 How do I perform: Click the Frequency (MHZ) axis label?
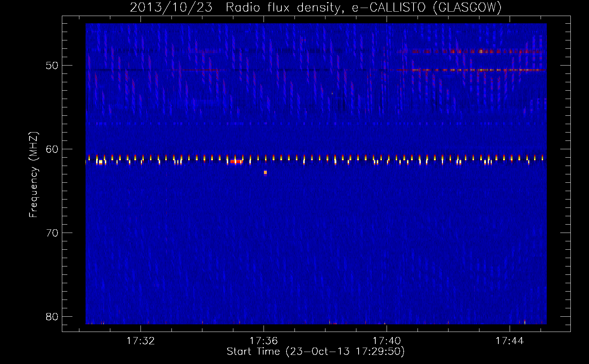coord(33,175)
